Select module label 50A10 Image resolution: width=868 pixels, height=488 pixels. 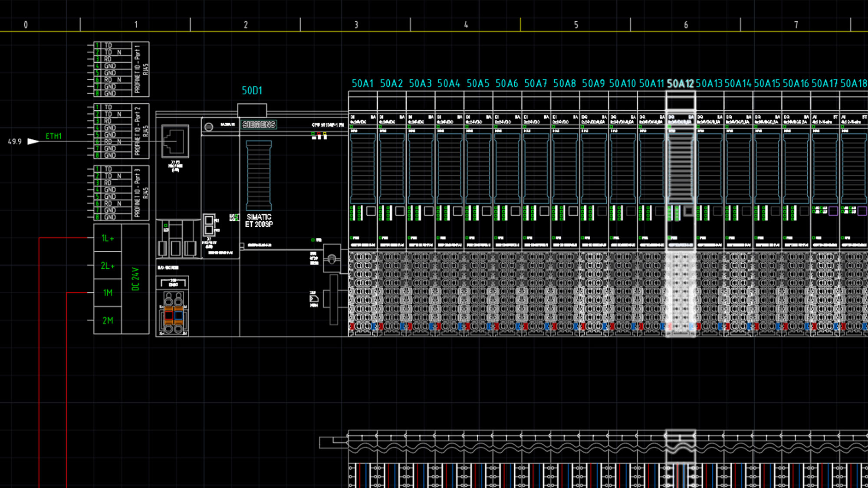point(622,83)
